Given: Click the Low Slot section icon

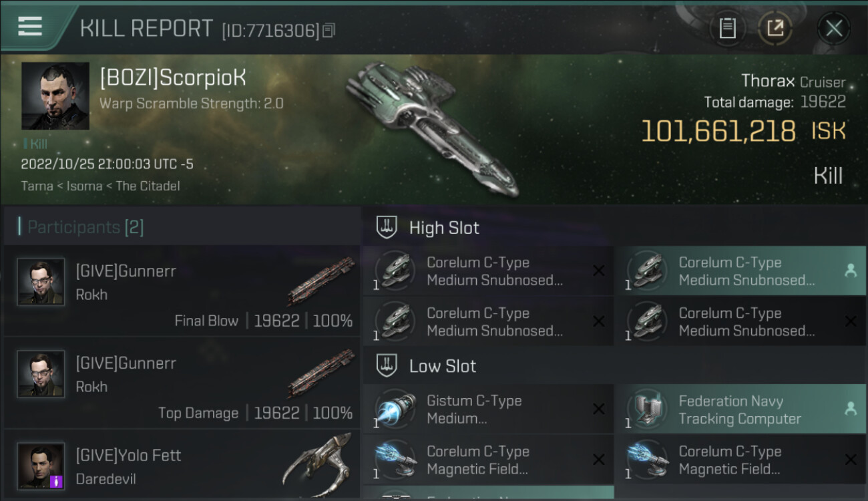Looking at the screenshot, I should tap(387, 366).
